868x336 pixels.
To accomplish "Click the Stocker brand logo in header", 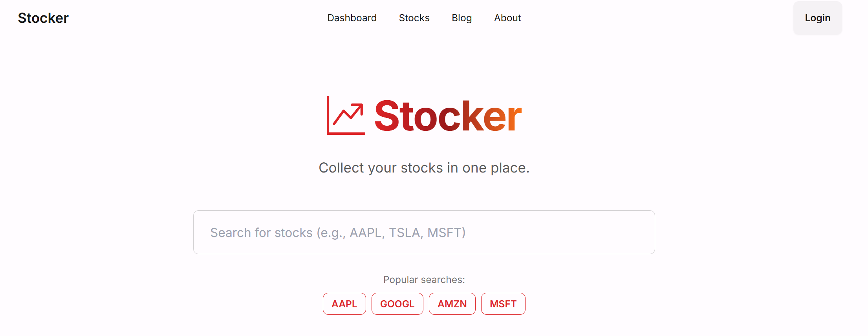I will (43, 18).
